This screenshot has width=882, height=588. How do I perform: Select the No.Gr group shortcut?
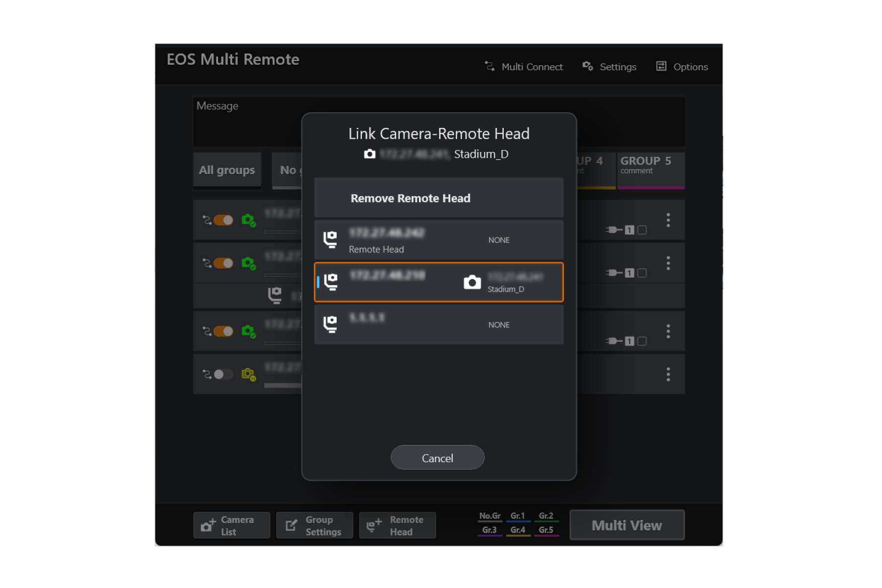pyautogui.click(x=490, y=516)
